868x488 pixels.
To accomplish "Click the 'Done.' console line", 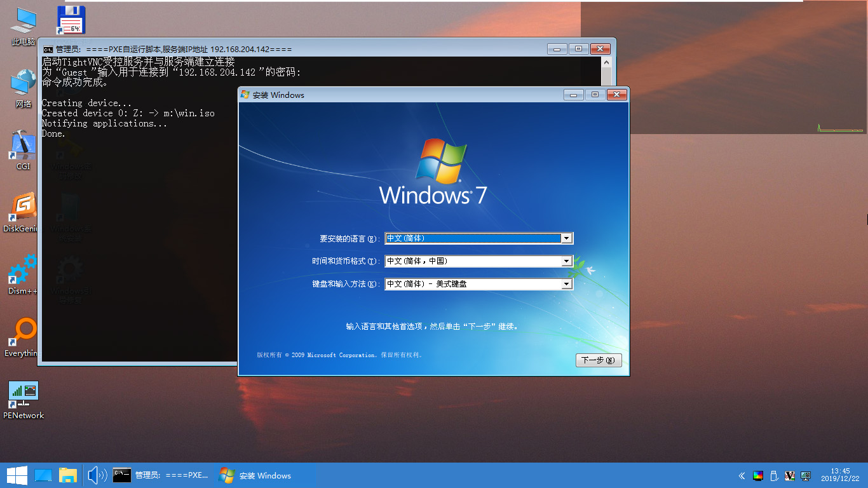I will pyautogui.click(x=54, y=133).
